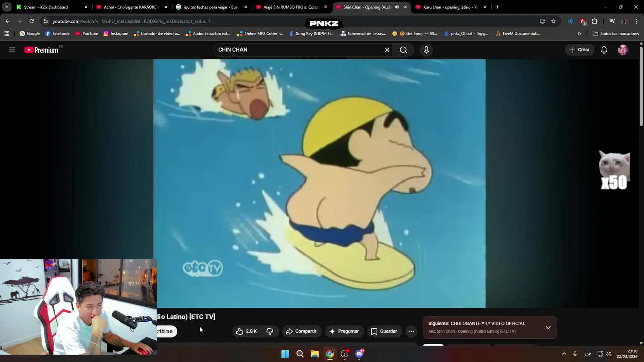The height and width of the screenshot is (362, 644).
Task: Click the YouTube search magnifier button
Action: pyautogui.click(x=404, y=50)
